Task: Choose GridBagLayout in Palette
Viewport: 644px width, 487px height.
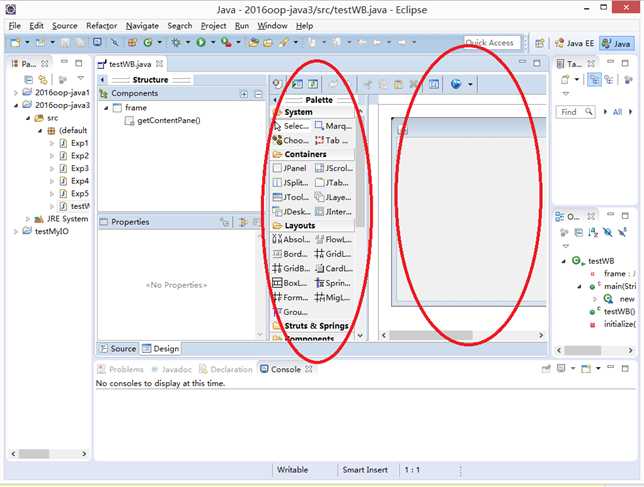Action: point(292,269)
